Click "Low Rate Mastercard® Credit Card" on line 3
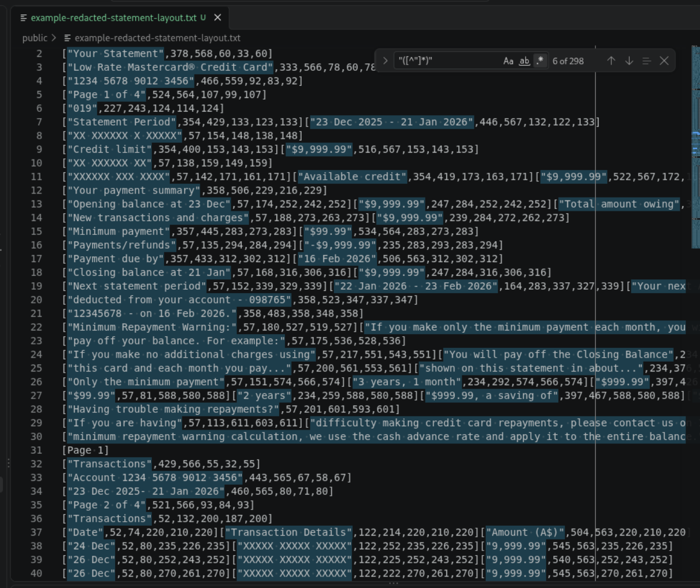Image resolution: width=700 pixels, height=588 pixels. pyautogui.click(x=170, y=67)
